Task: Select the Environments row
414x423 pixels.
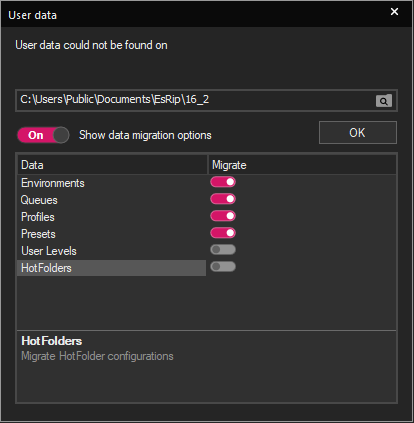Action: point(112,183)
